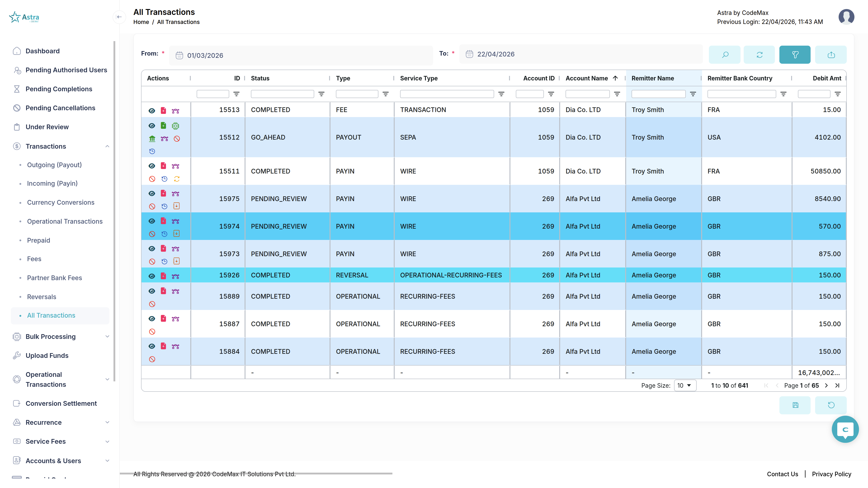Expand Recurrence sidebar section
The image size is (868, 488).
[107, 423]
